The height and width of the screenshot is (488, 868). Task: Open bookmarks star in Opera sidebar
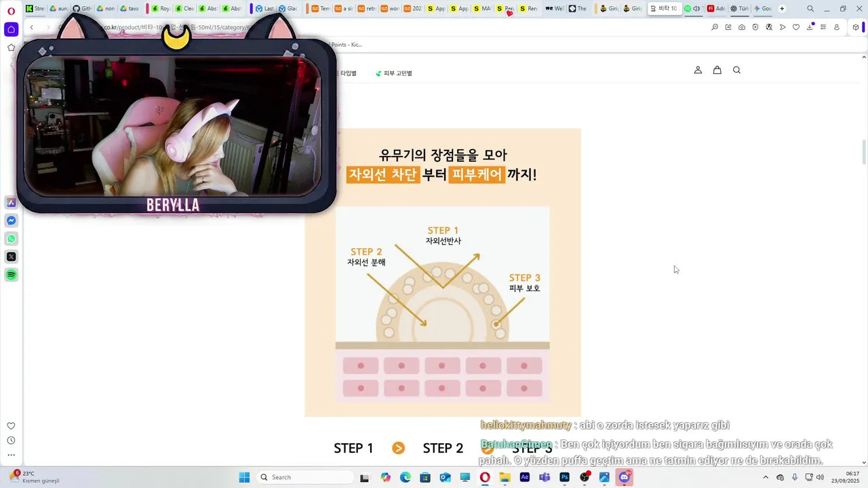pos(11,47)
